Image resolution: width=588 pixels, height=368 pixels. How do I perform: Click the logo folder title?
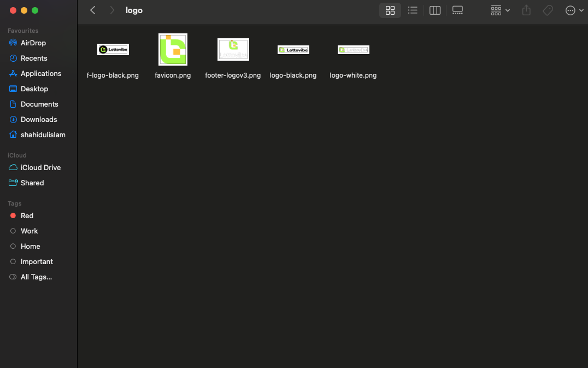click(x=134, y=10)
